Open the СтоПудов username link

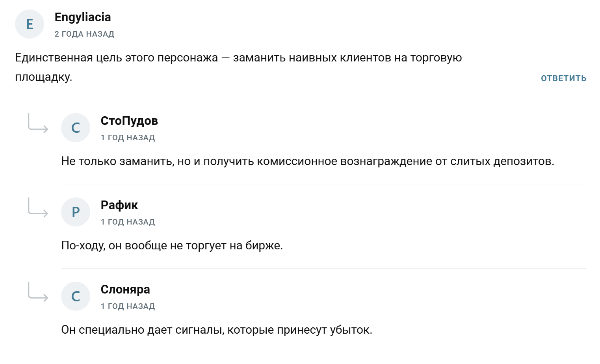[129, 121]
